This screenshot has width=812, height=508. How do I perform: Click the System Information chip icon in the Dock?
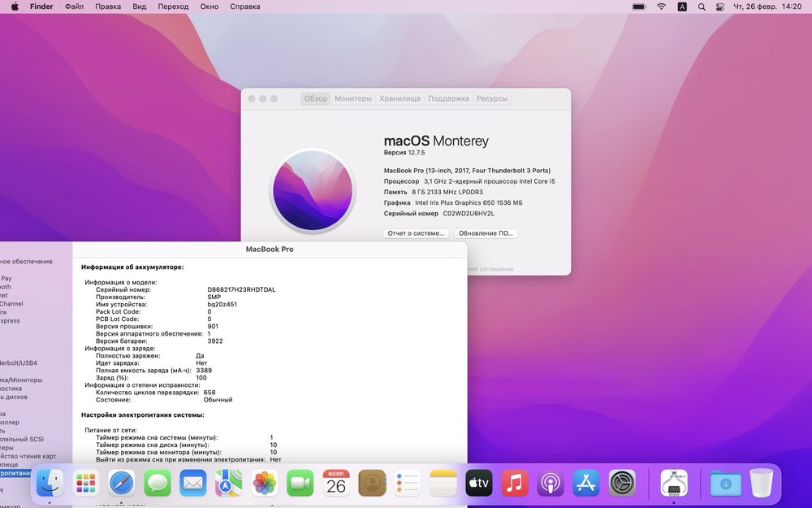click(x=674, y=483)
